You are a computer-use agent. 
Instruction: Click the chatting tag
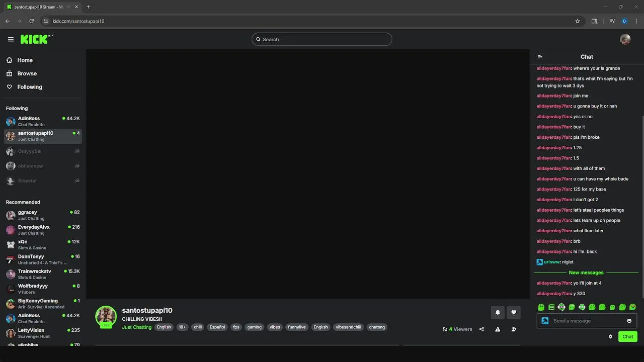click(x=377, y=327)
